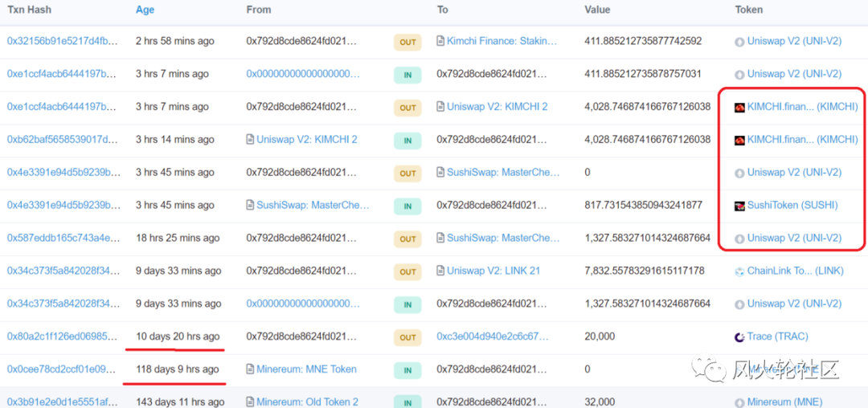Click the Token column header
This screenshot has height=408, width=868.
click(x=748, y=10)
